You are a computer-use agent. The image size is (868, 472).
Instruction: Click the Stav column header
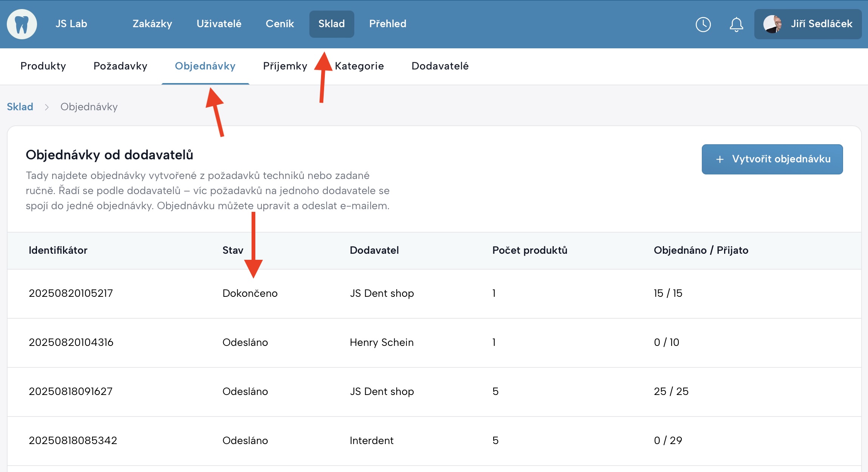(x=233, y=250)
